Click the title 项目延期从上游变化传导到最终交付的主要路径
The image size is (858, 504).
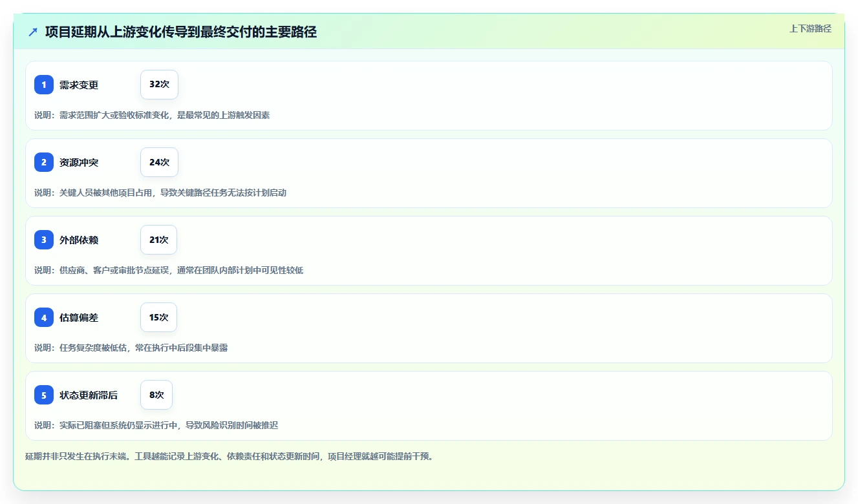point(181,32)
